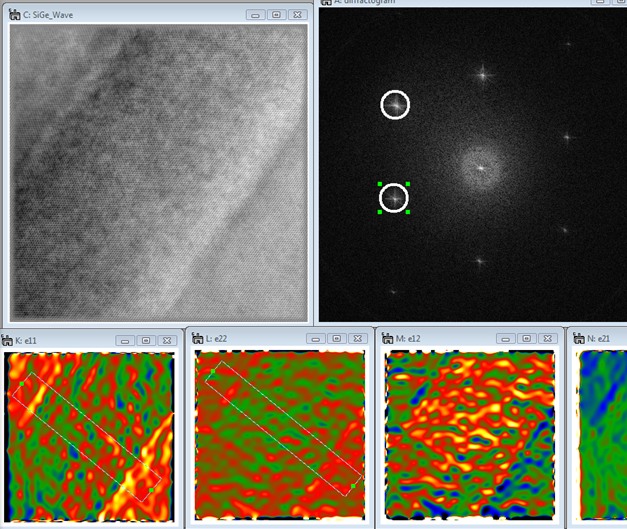This screenshot has width=627, height=529.
Task: Click the e21 window title icon
Action: coord(577,340)
